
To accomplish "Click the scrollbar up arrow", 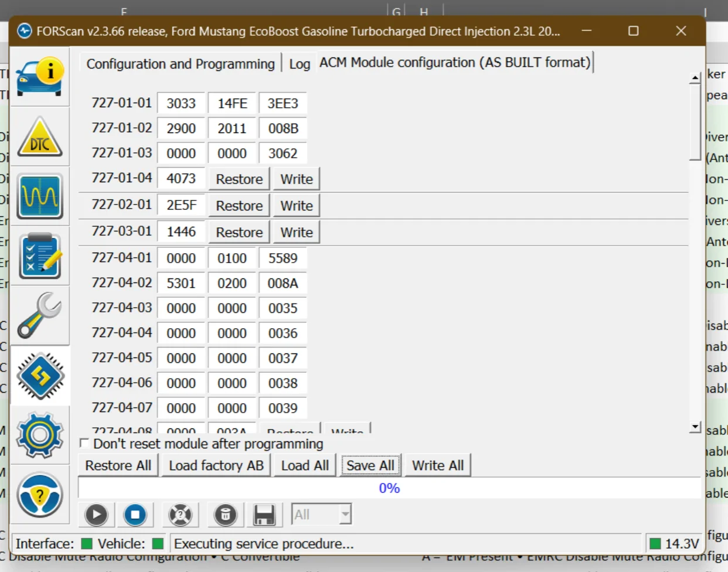I will pos(695,77).
